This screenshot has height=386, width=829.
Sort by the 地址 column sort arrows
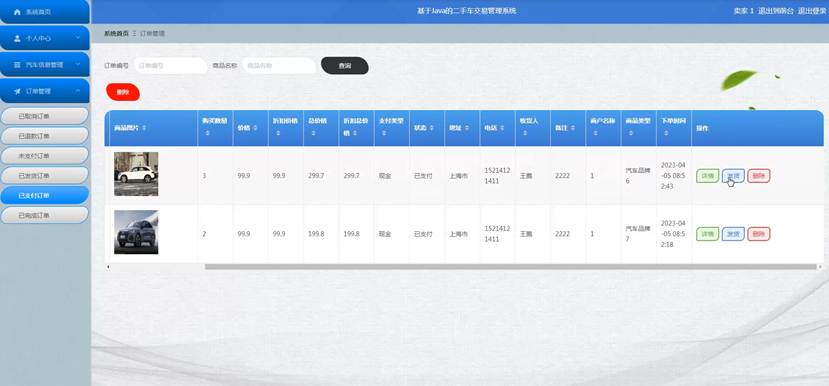[x=467, y=128]
